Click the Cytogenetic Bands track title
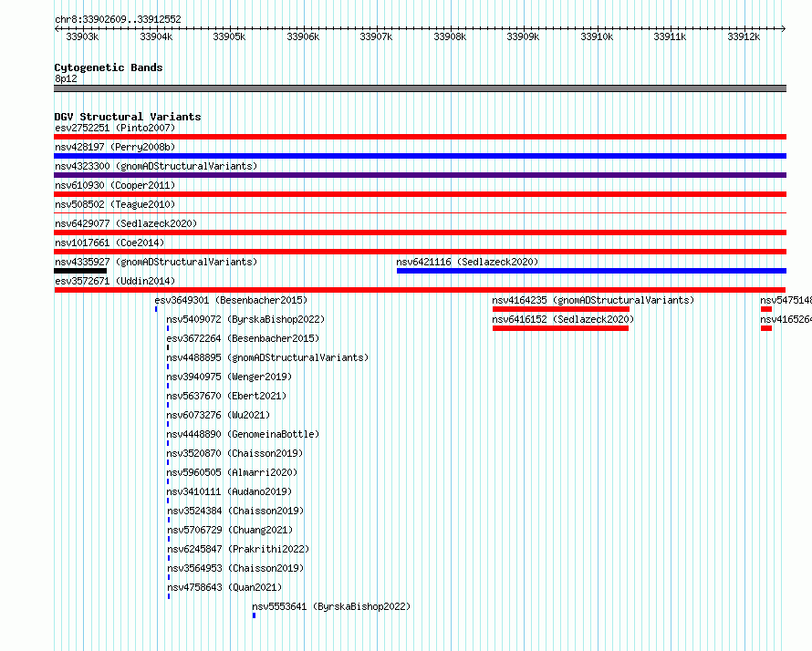The width and height of the screenshot is (812, 651). (109, 67)
